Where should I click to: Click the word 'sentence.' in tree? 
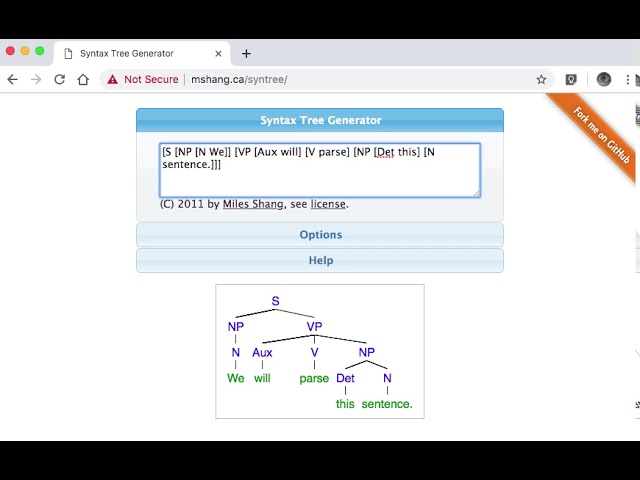pos(387,404)
